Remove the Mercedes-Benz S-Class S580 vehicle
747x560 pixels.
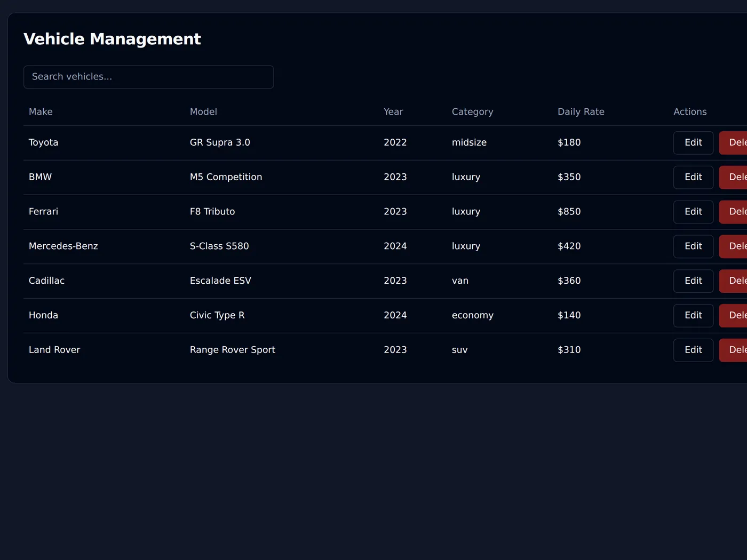click(734, 247)
